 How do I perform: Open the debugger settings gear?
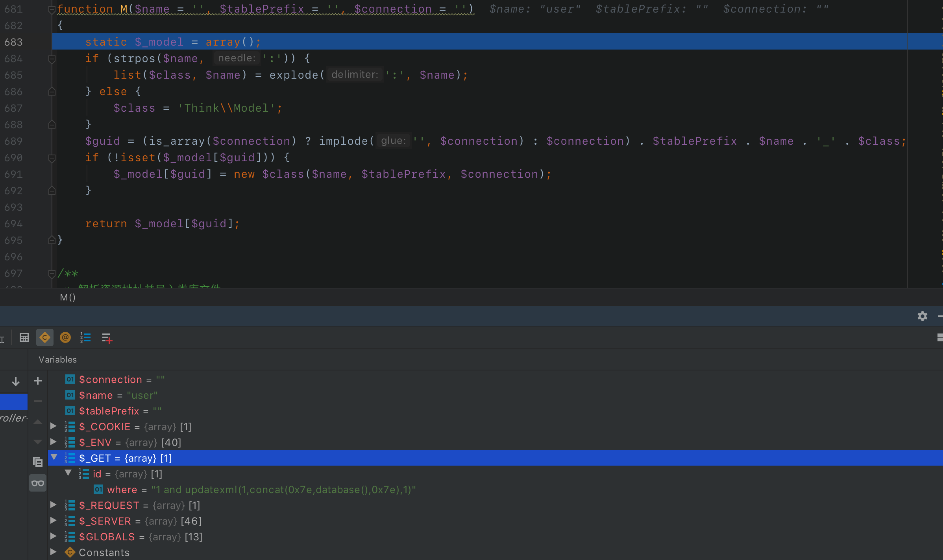pos(923,316)
